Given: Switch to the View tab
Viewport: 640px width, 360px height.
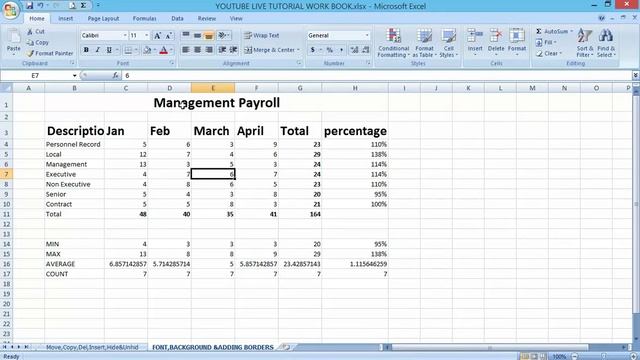Looking at the screenshot, I should click(x=236, y=18).
